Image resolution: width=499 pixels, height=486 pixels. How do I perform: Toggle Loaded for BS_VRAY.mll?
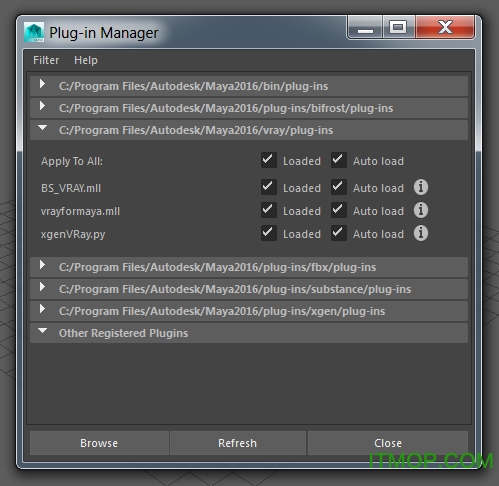click(x=269, y=187)
